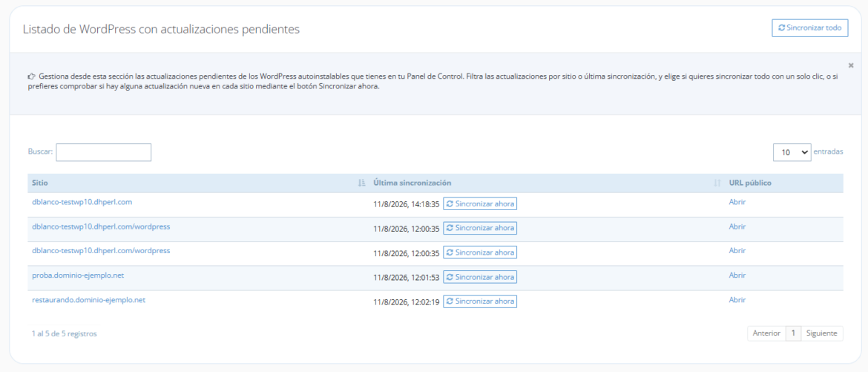868x372 pixels.
Task: Sort by Sitio using its sort icon
Action: pos(362,183)
